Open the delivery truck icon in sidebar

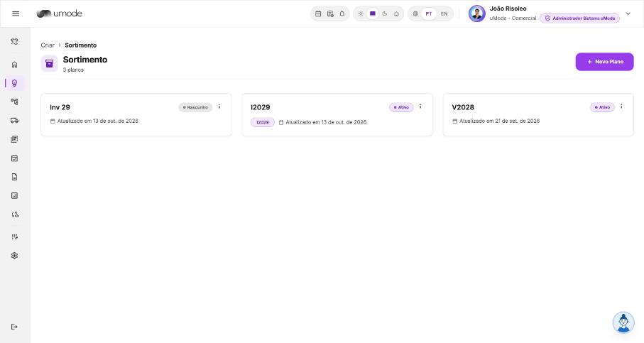(x=14, y=120)
